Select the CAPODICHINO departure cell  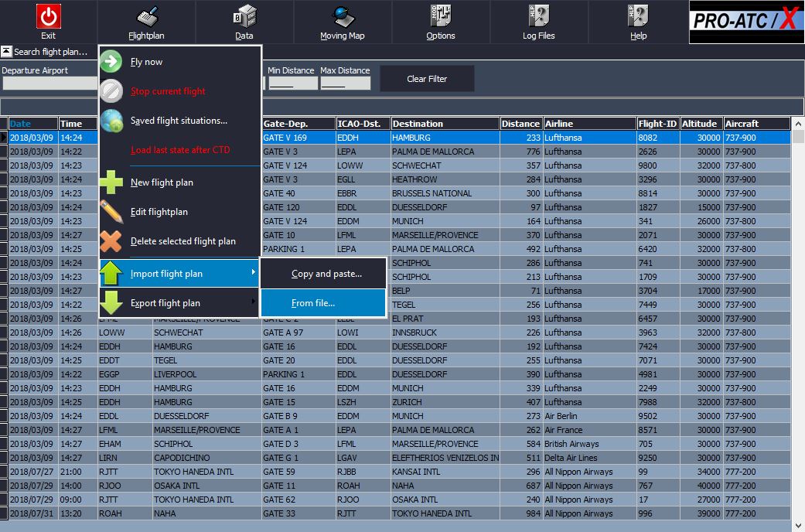click(207, 458)
